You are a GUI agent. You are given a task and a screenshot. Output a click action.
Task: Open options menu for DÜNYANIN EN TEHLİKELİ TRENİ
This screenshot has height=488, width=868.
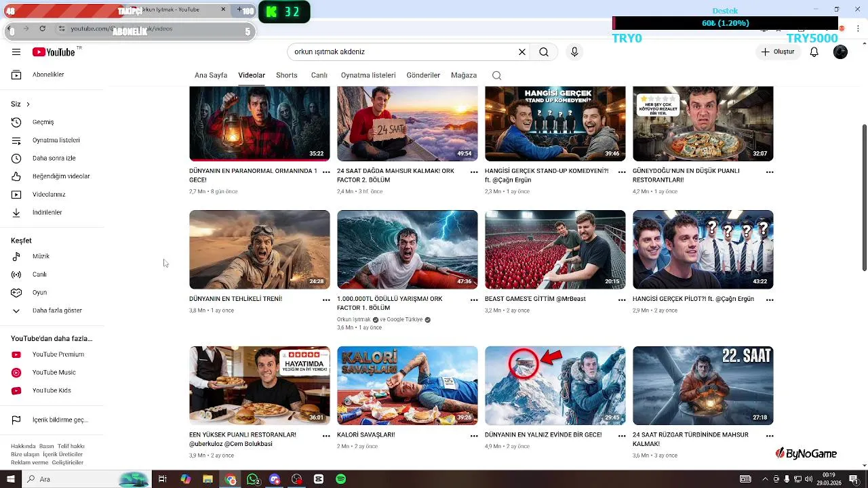tap(326, 300)
